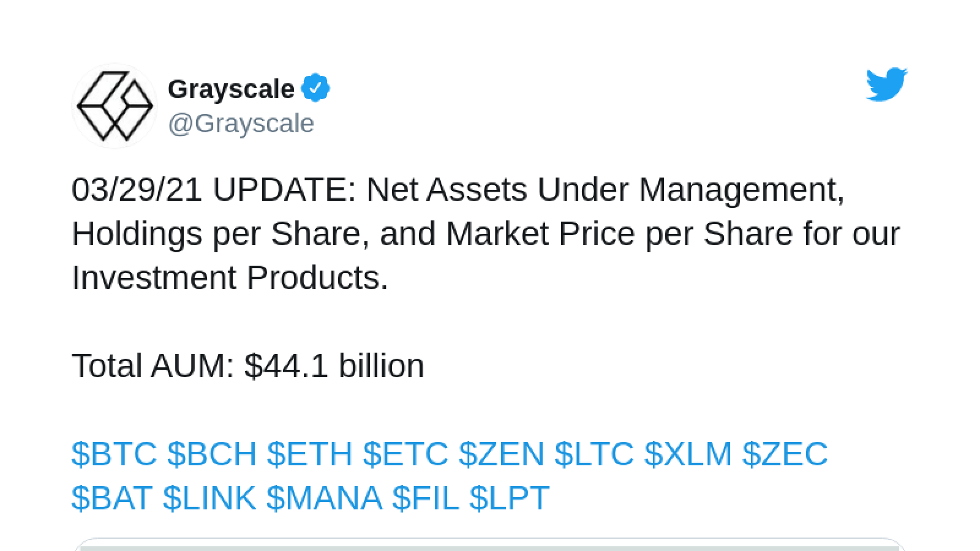
Task: Open the @Grayscale handle link
Action: pyautogui.click(x=241, y=123)
